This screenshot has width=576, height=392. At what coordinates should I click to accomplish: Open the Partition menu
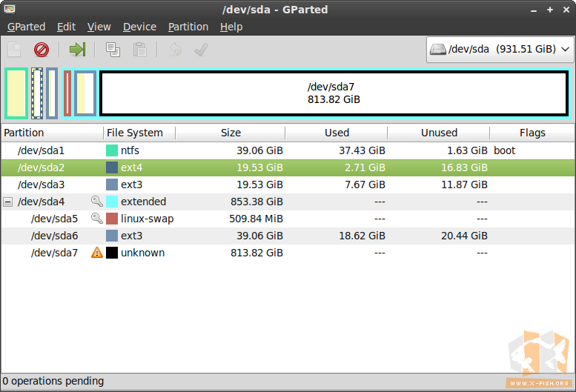[188, 27]
